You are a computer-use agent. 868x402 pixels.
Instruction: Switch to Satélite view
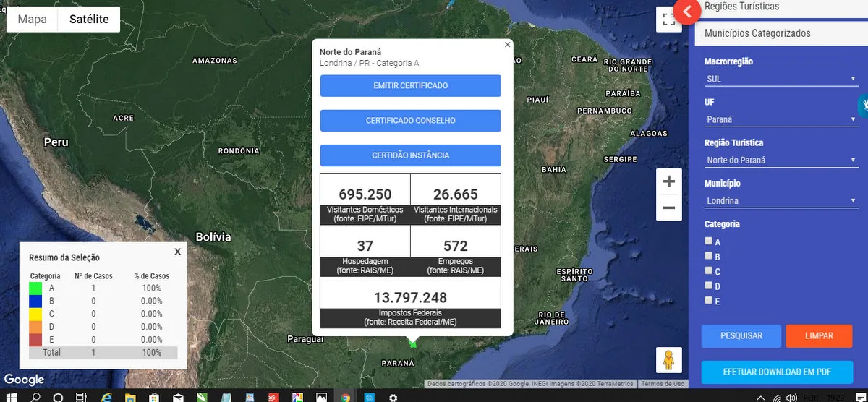tap(89, 20)
